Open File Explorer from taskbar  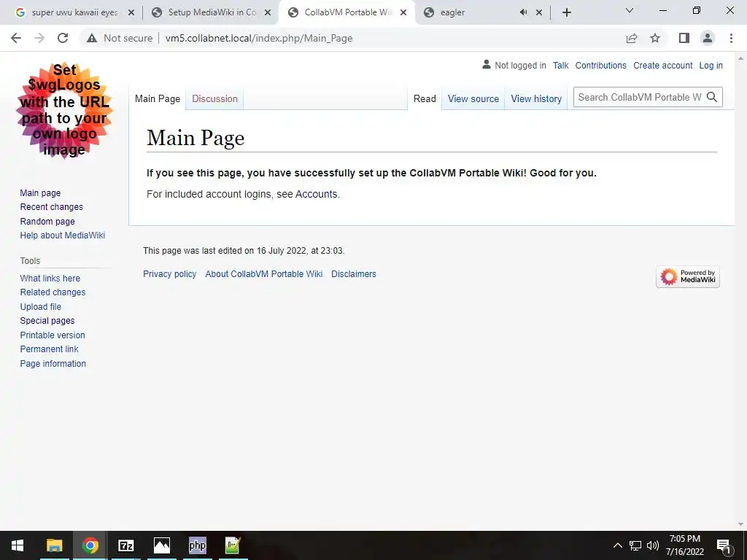click(x=54, y=545)
